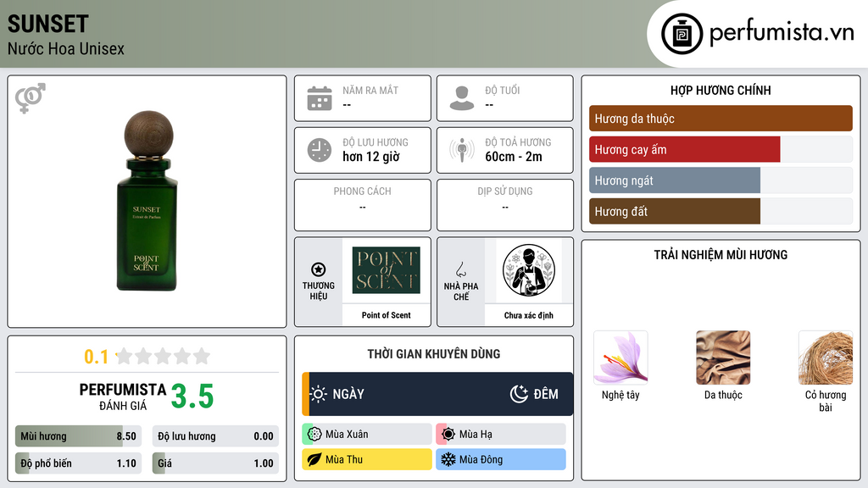The width and height of the screenshot is (868, 488).
Task: Click the Hương da thuộc accord bar
Action: pyautogui.click(x=721, y=119)
